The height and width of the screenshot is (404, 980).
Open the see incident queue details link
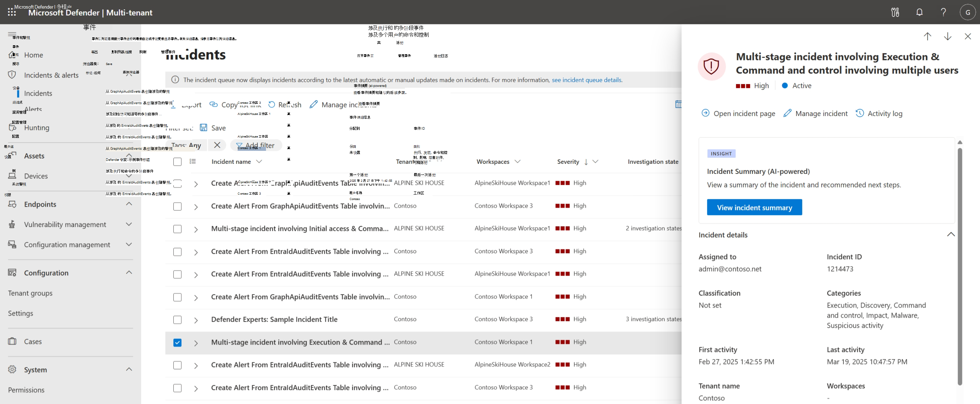point(586,80)
